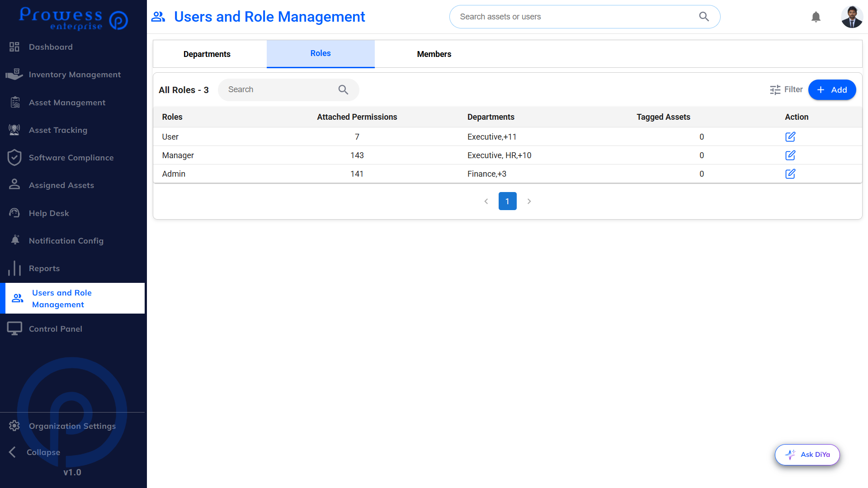Click the Departments column header
868x488 pixels.
click(x=491, y=117)
